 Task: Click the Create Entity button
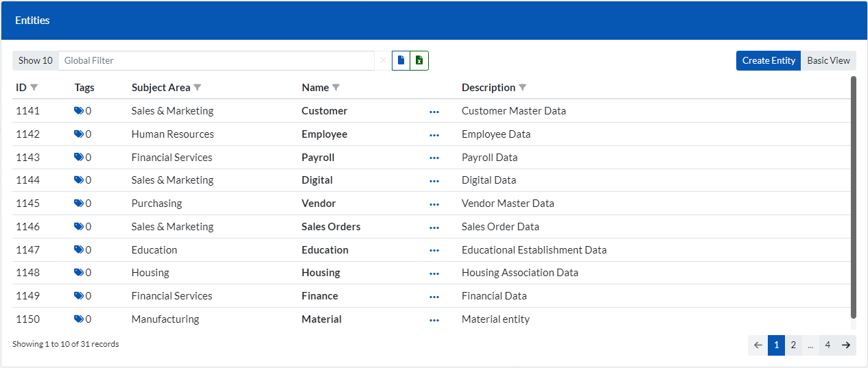[768, 60]
